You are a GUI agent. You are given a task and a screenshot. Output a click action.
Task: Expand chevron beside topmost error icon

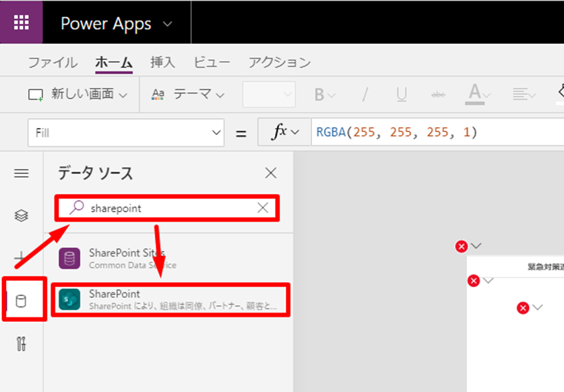pyautogui.click(x=476, y=246)
